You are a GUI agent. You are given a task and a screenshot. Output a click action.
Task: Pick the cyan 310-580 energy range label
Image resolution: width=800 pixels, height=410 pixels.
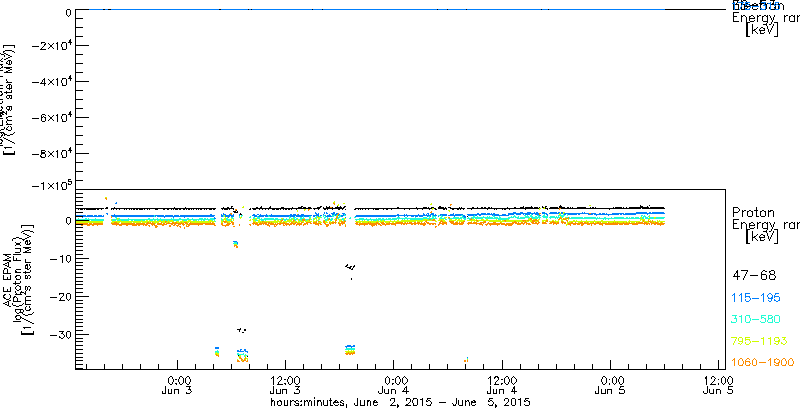point(757,320)
